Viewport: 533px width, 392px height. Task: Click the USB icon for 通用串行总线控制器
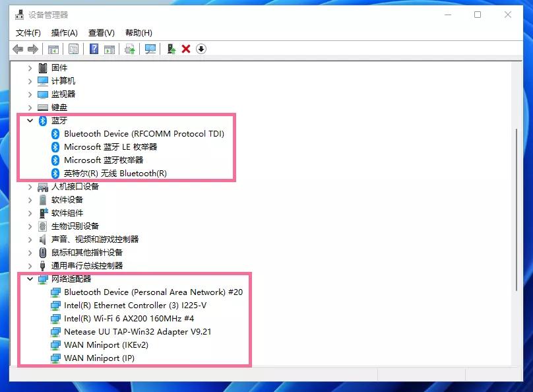42,266
